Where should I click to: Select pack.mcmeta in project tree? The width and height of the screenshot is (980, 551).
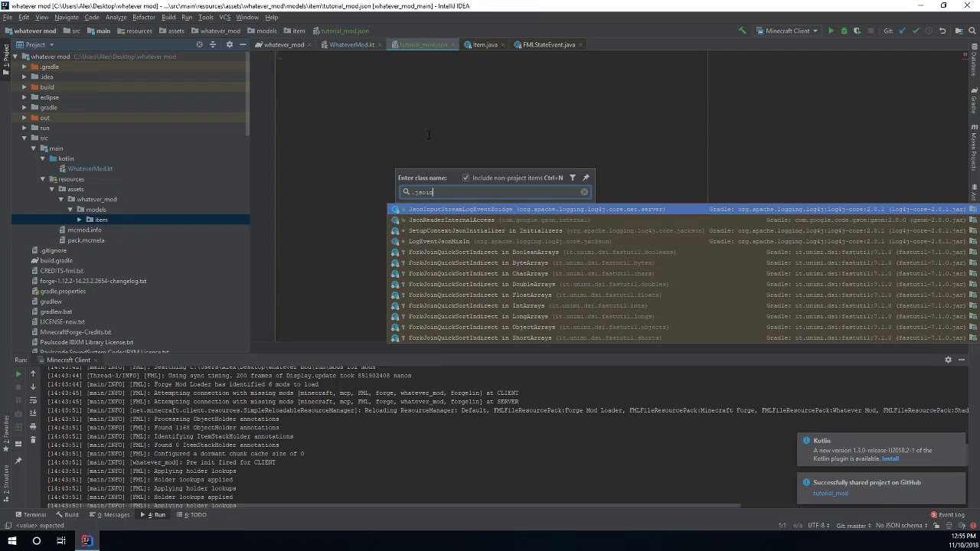pos(86,240)
